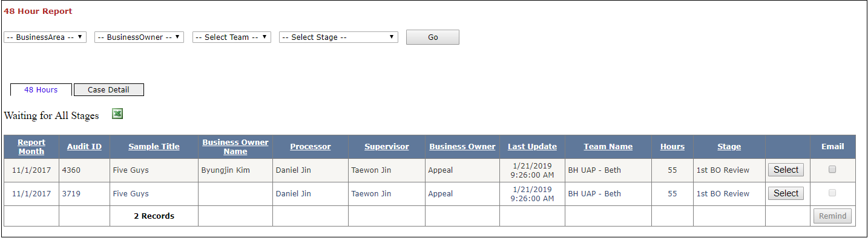Tick the Email checkbox for audit 3719
This screenshot has height=238, width=868.
point(832,193)
